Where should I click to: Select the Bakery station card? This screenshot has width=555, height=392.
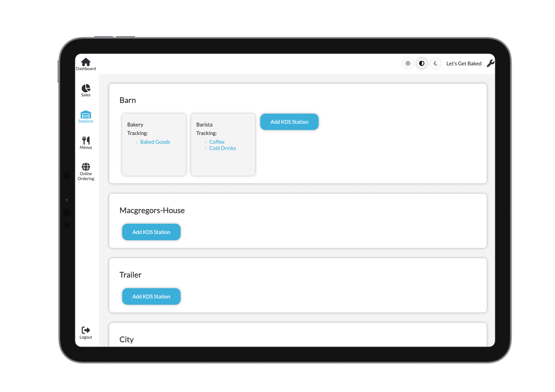[154, 159]
